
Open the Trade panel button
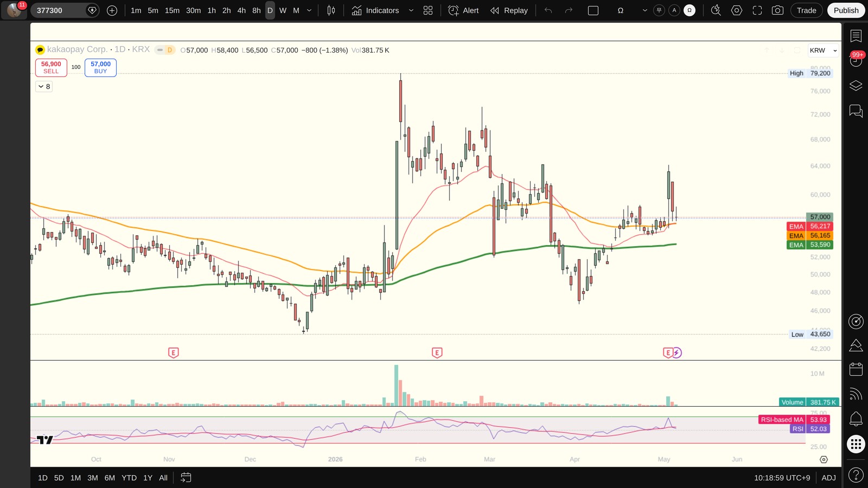click(806, 10)
